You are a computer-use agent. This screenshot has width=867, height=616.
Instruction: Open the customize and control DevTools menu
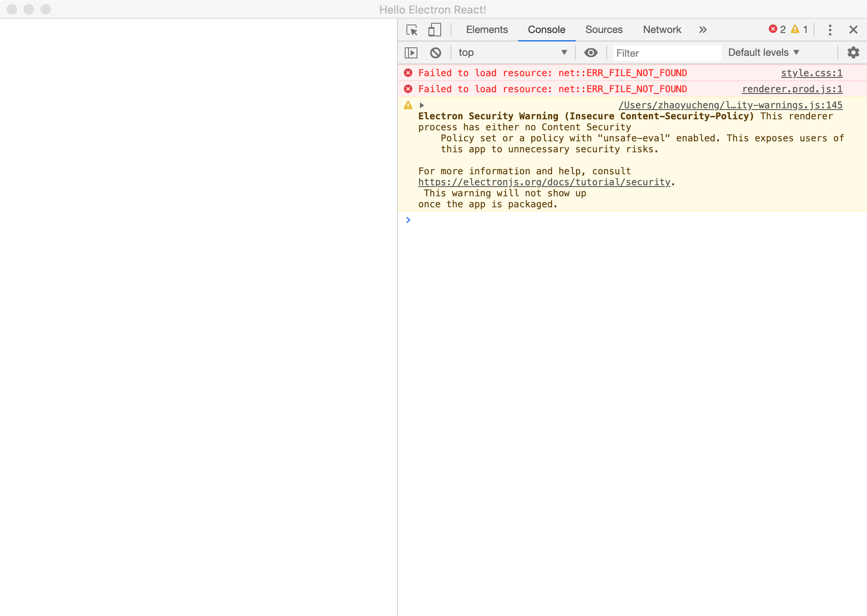829,30
